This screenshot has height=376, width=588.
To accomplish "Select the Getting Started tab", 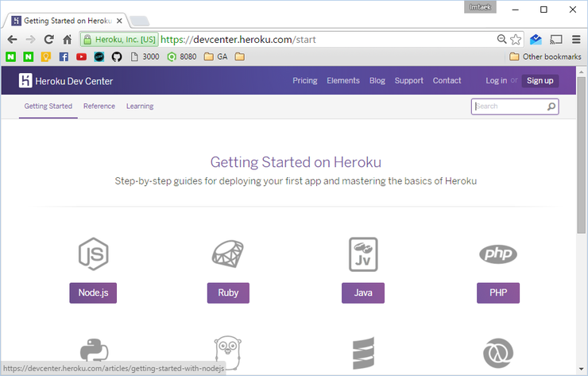I will 48,107.
